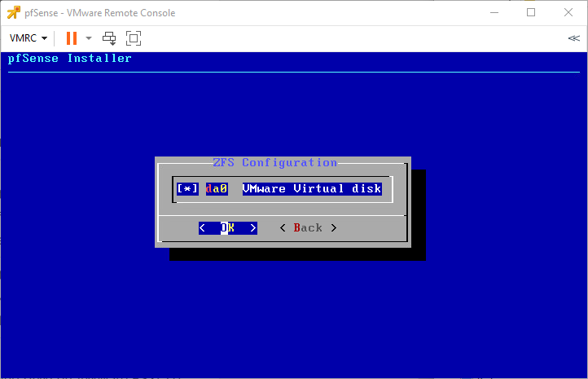This screenshot has width=588, height=379.
Task: Click the ZFS Configuration dialog title
Action: pos(274,163)
